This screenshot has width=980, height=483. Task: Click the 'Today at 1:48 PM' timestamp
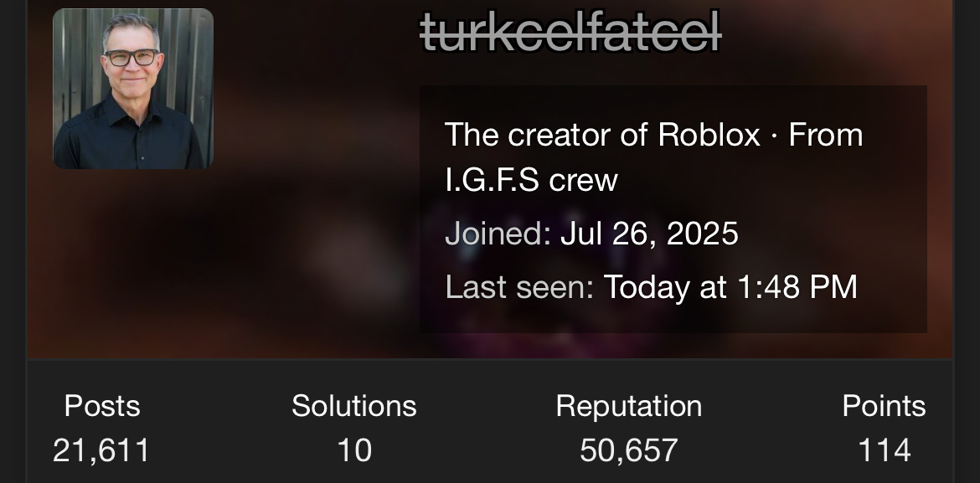[730, 287]
